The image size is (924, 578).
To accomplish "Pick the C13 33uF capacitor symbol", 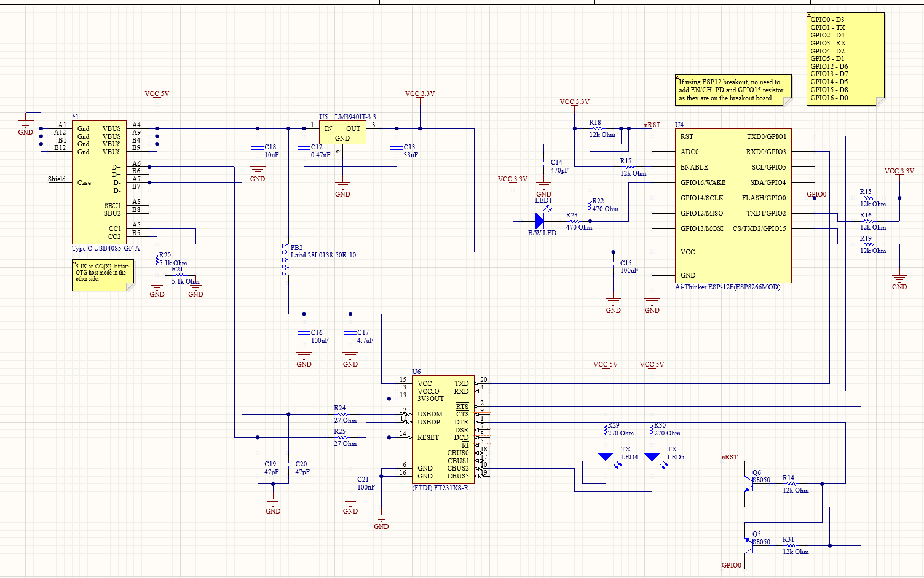I will tap(397, 147).
